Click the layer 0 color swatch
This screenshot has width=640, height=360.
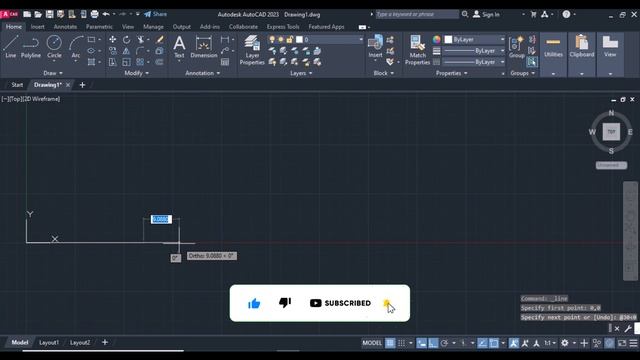(x=299, y=40)
